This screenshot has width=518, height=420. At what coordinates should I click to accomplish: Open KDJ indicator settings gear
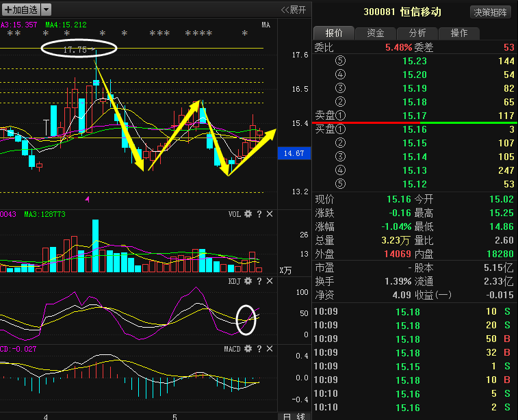[x=248, y=281]
